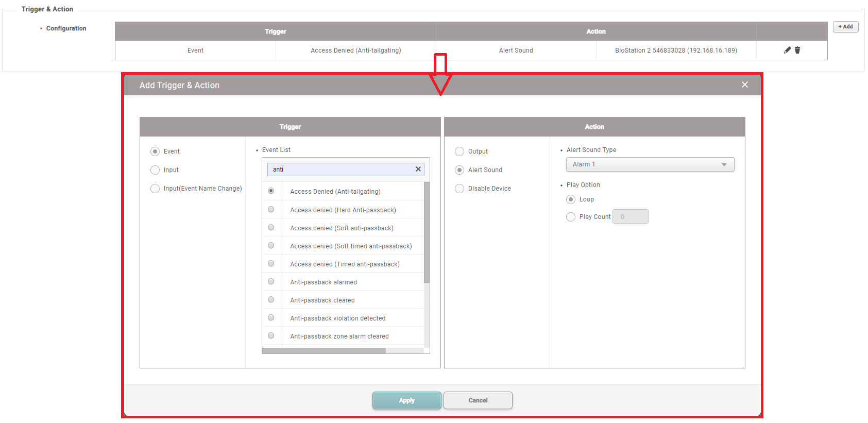Screen dimensions: 868x423
Task: Click the trash delete icon in trigger row
Action: [x=797, y=50]
